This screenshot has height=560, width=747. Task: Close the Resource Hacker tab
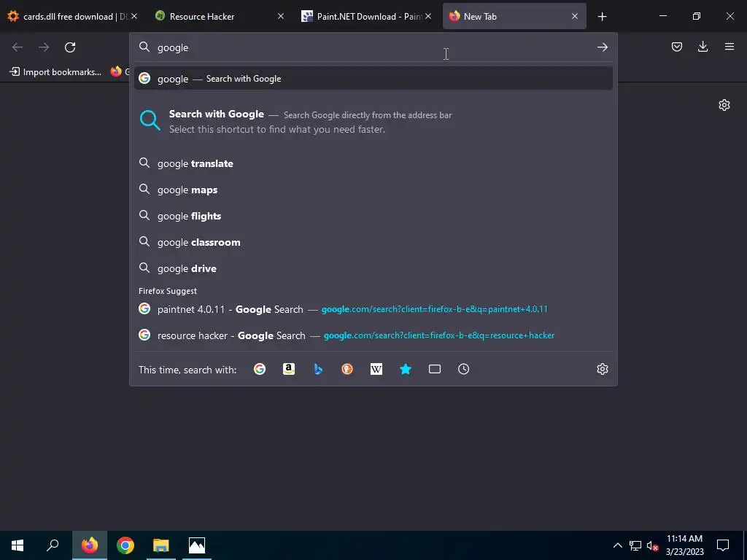(x=281, y=16)
